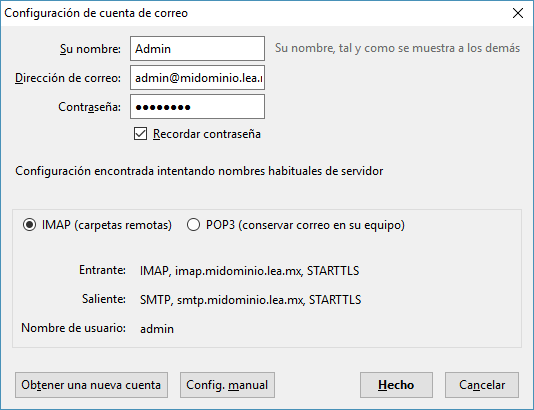Click the Recordar contraseña label text
Image resolution: width=534 pixels, height=410 pixels.
[x=207, y=134]
